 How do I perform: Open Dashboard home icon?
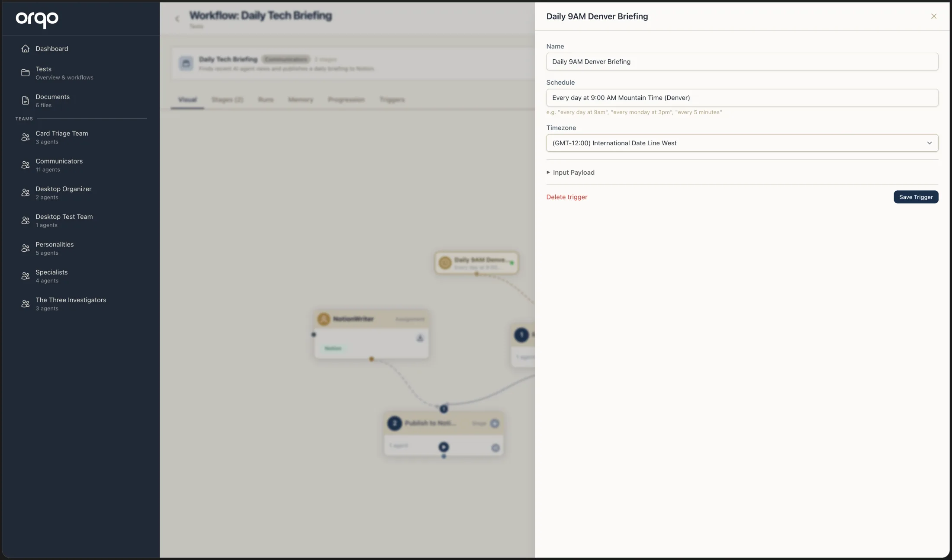click(x=26, y=48)
